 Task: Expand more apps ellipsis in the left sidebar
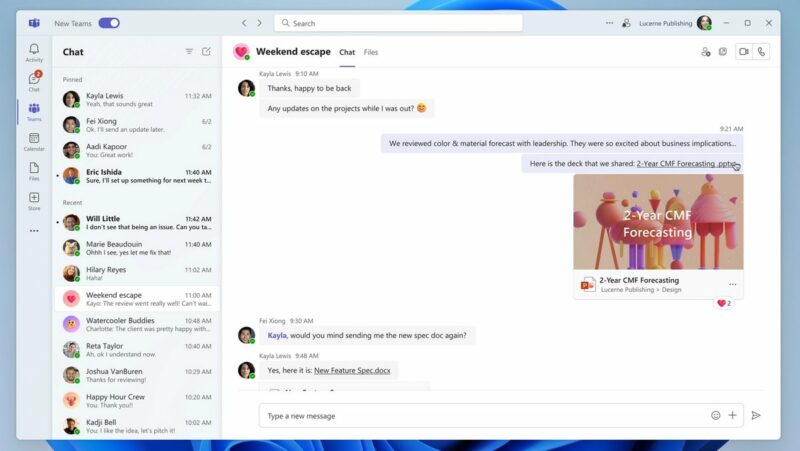[34, 231]
